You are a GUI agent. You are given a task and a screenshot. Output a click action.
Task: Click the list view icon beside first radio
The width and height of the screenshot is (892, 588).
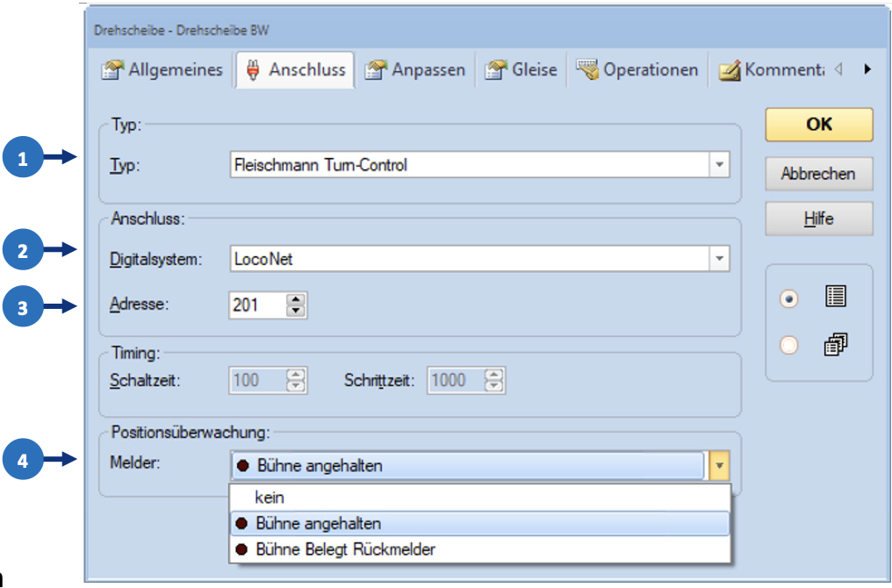pos(834,298)
